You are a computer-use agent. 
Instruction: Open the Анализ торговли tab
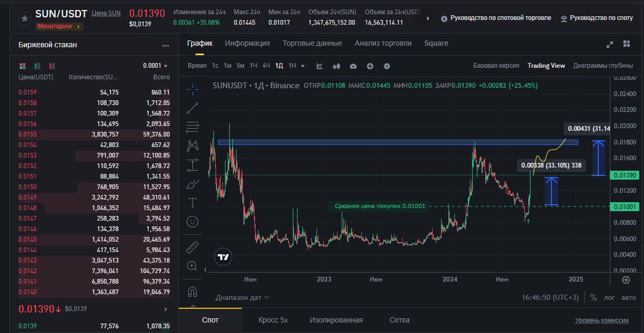383,43
